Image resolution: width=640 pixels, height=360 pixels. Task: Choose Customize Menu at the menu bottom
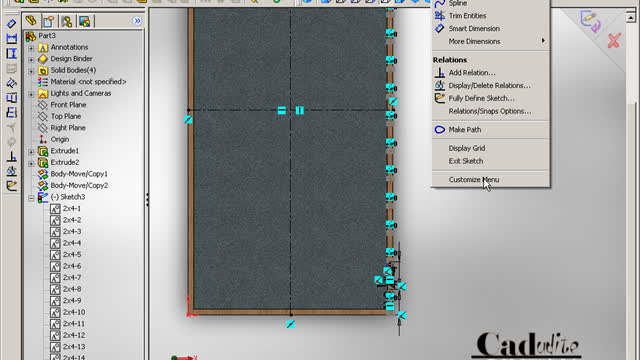[491, 180]
